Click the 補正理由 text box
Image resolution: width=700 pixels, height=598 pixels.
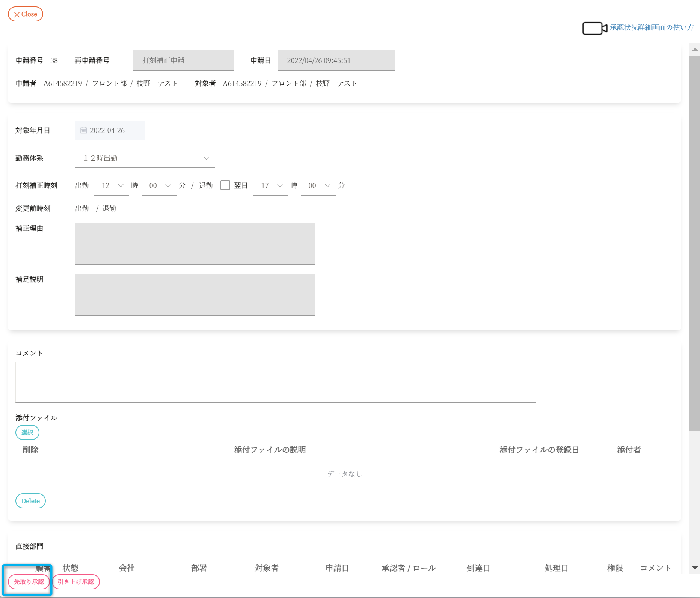pos(195,244)
